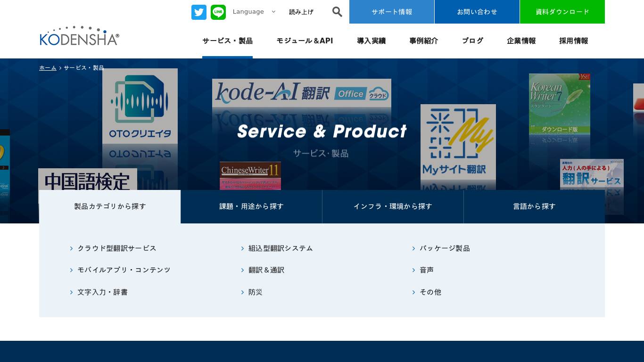Open 翻訳＆通訳 link
Viewport: 644px width, 362px height.
tap(266, 270)
